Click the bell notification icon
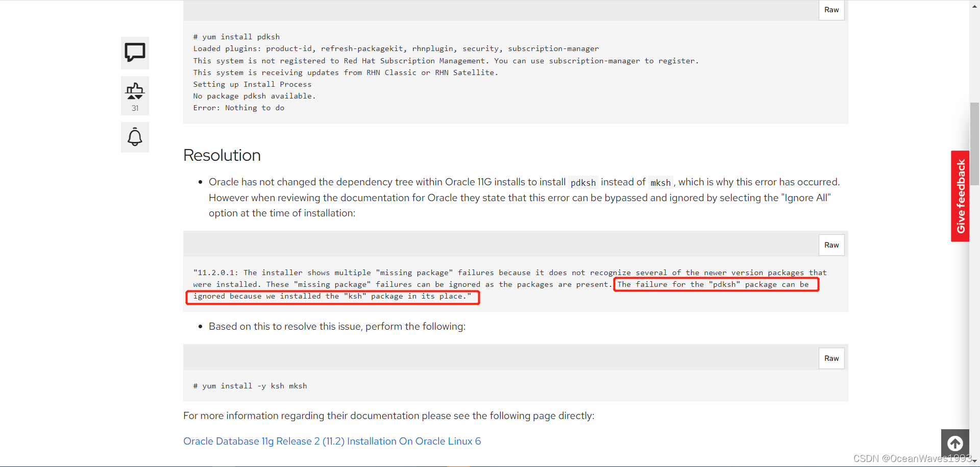The image size is (980, 467). (x=135, y=137)
